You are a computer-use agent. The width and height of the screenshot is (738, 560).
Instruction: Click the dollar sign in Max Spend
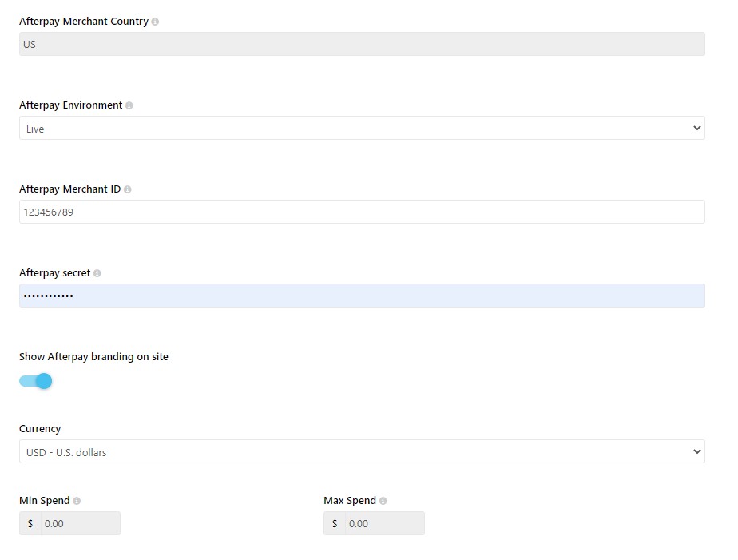(x=335, y=523)
